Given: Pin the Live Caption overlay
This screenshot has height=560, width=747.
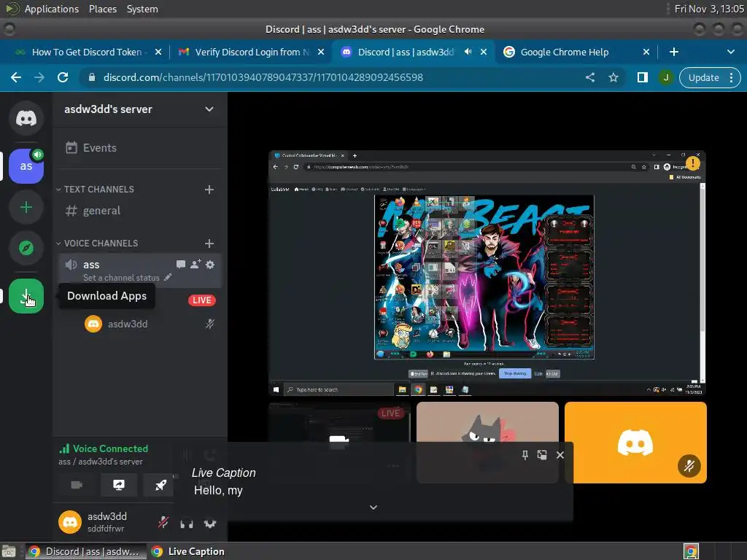Looking at the screenshot, I should pyautogui.click(x=525, y=455).
